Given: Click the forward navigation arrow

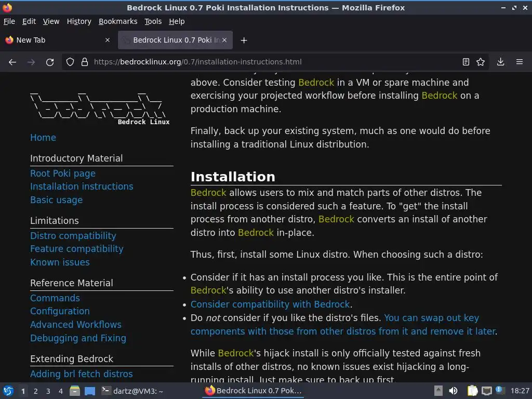Looking at the screenshot, I should (x=31, y=62).
